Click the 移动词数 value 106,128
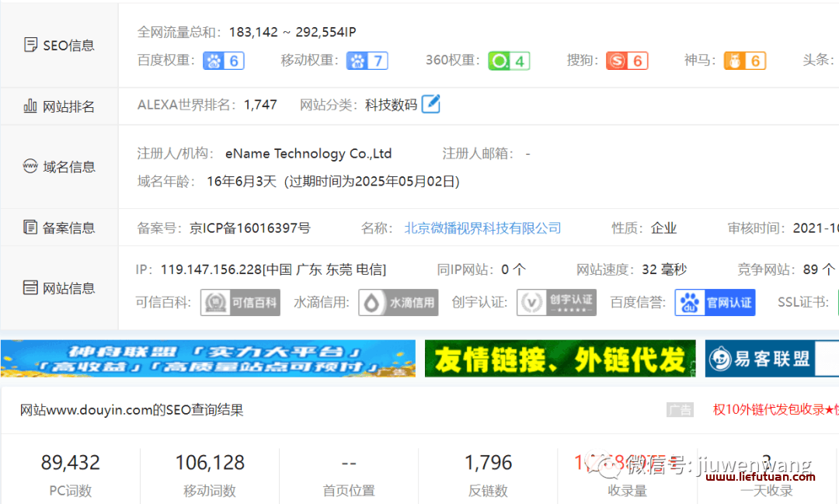The width and height of the screenshot is (839, 504). tap(210, 463)
